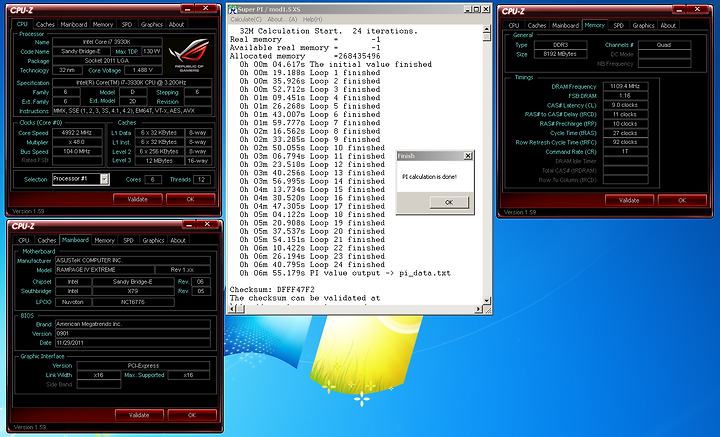Viewport: 720px width, 437px height.
Task: Click the Core Speed value 4992.2 MHz
Action: pyautogui.click(x=77, y=133)
